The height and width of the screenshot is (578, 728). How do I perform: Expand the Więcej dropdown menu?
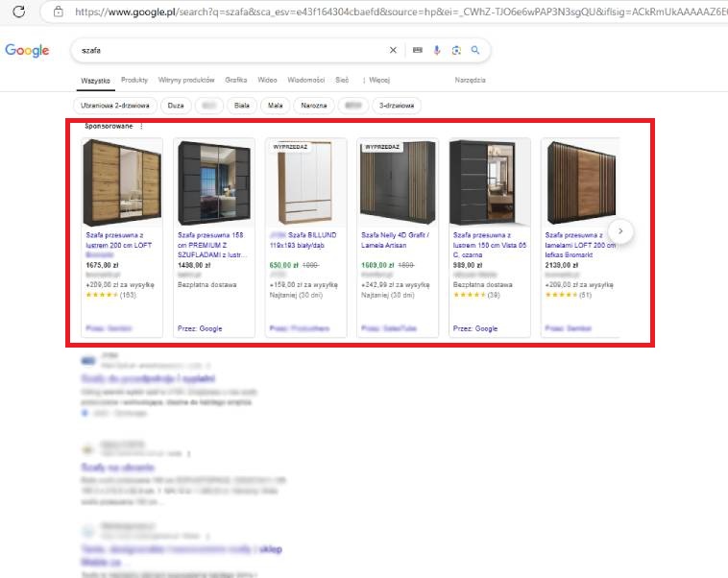pyautogui.click(x=376, y=80)
